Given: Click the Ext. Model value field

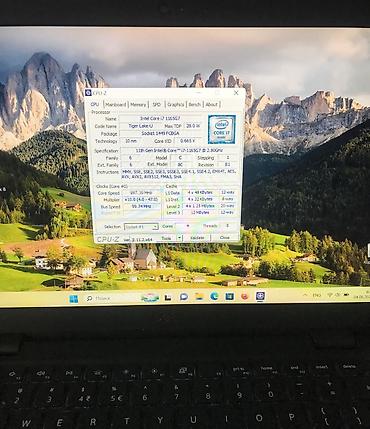Looking at the screenshot, I should pos(180,165).
